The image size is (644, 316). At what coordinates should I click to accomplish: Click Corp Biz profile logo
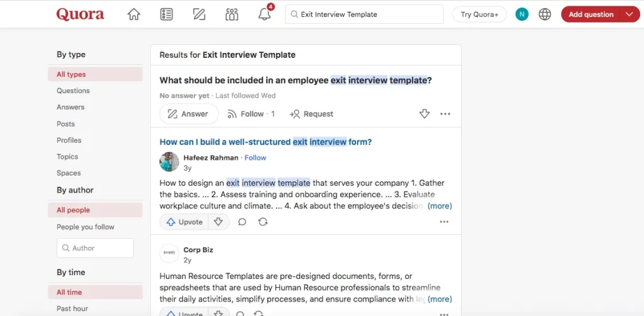point(169,254)
